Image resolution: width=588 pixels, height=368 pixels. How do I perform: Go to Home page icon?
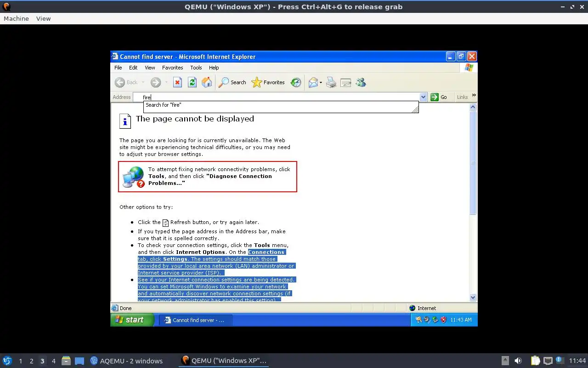(207, 82)
